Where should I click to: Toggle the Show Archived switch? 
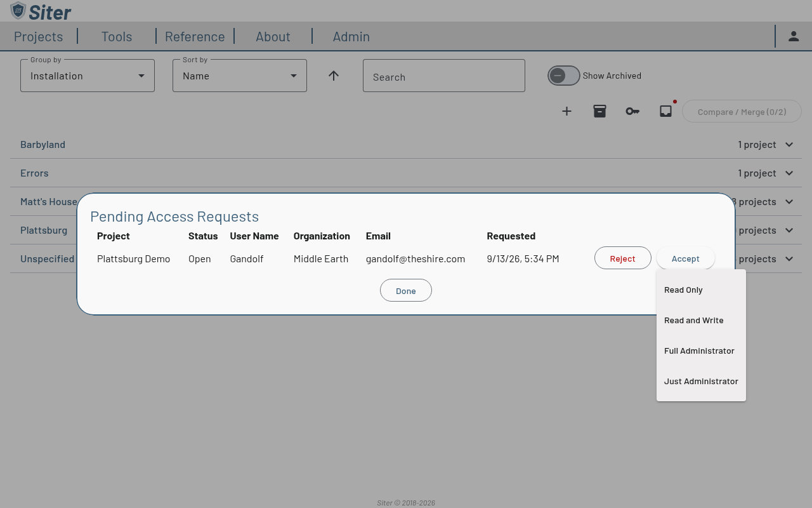564,76
